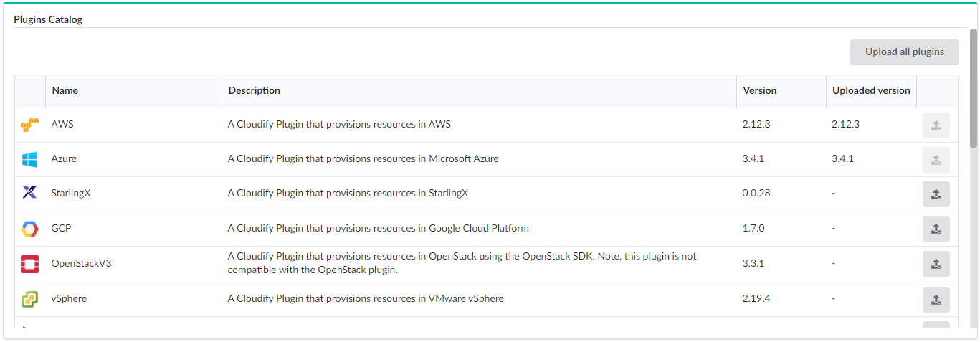Click the vSphere version 2.19.4 cell
The image size is (980, 342).
(756, 298)
